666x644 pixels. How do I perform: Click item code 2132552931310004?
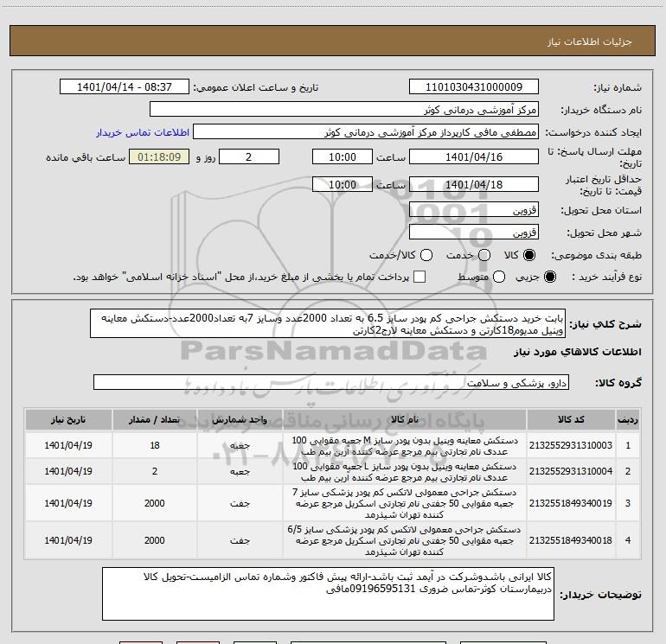coord(571,471)
